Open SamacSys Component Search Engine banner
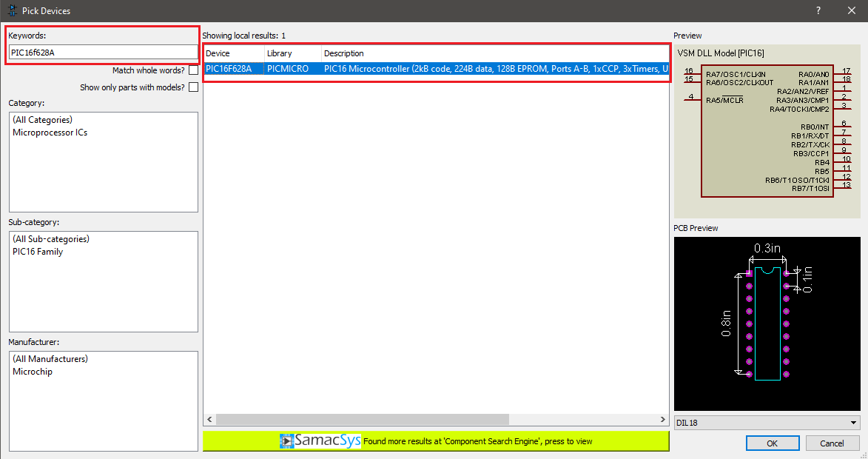The height and width of the screenshot is (459, 868). point(436,441)
